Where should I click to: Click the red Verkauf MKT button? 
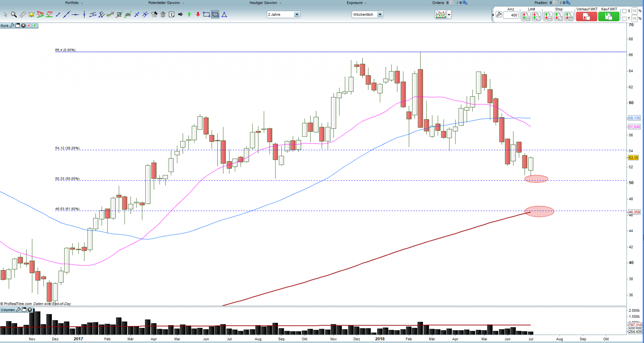[x=586, y=16]
